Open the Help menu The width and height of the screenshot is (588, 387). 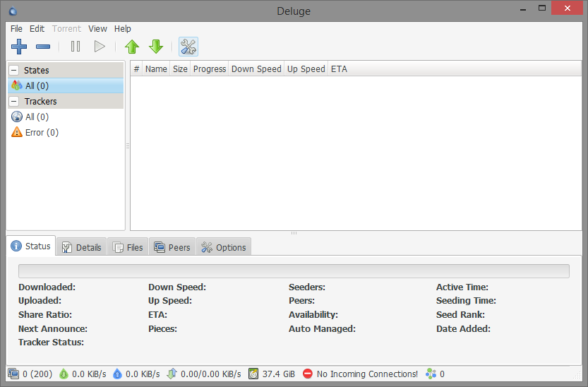[x=123, y=29]
